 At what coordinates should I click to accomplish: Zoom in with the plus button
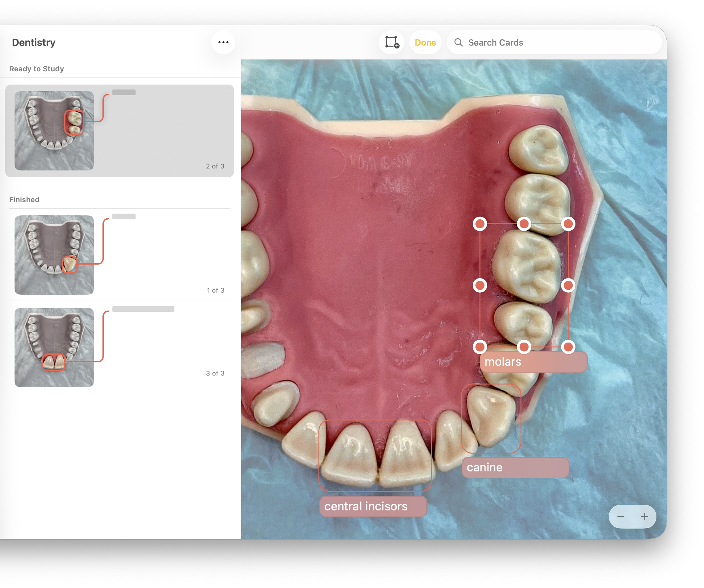(645, 517)
